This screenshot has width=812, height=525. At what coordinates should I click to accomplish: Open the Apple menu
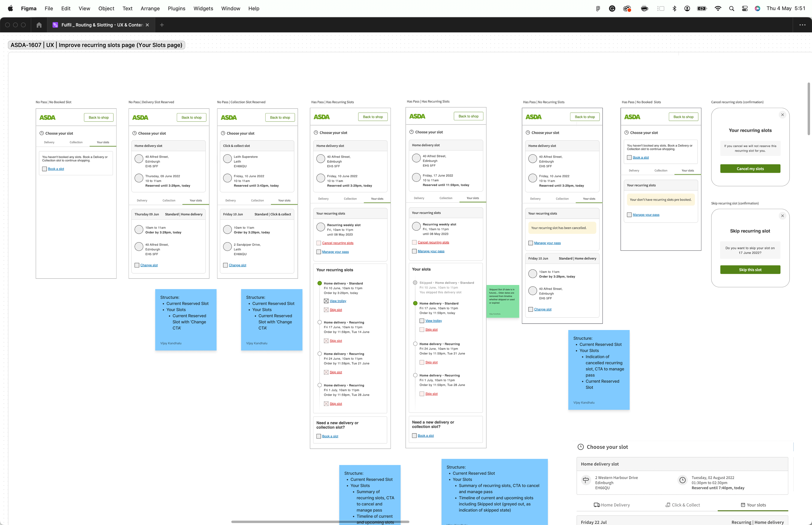(x=10, y=8)
